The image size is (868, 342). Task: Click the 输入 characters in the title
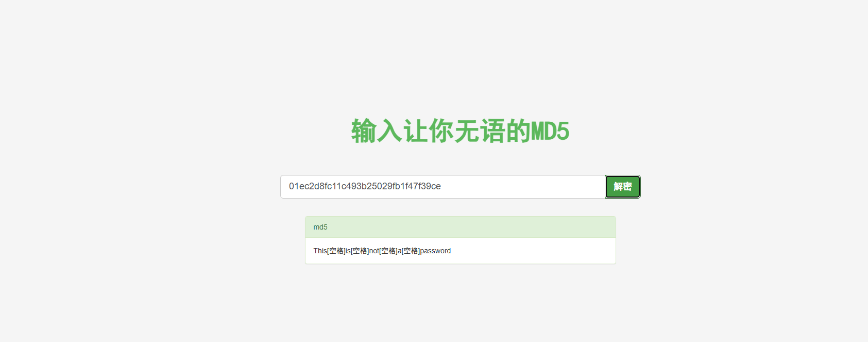[377, 131]
